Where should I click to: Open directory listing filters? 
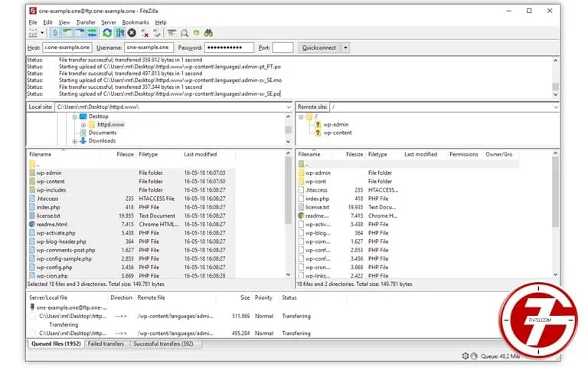click(171, 33)
